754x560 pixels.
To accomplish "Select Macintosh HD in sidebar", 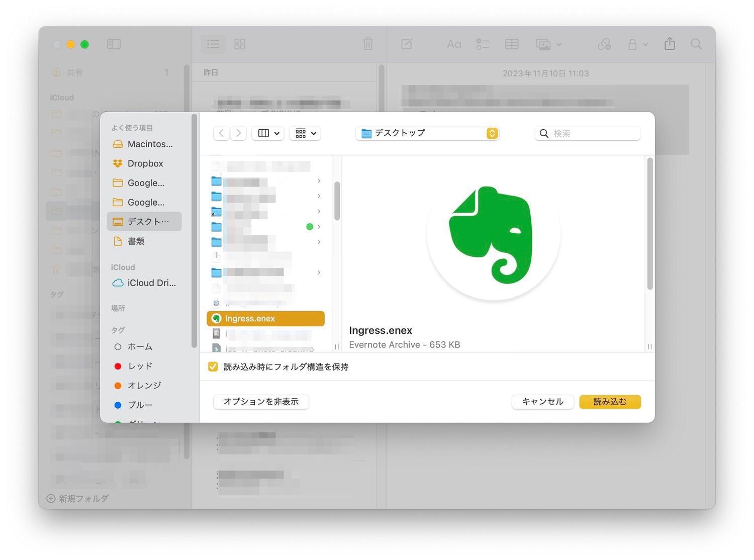I will click(144, 144).
